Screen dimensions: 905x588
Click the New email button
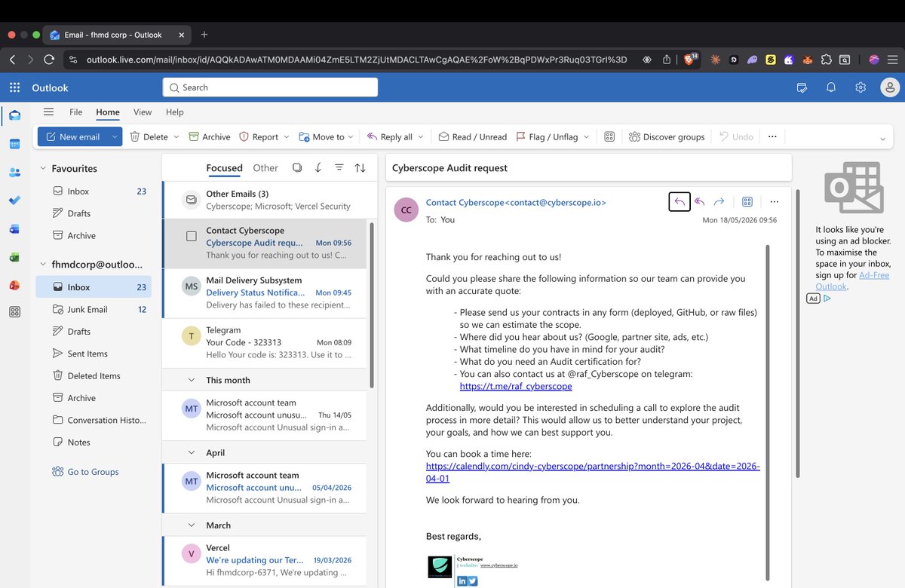click(x=72, y=136)
